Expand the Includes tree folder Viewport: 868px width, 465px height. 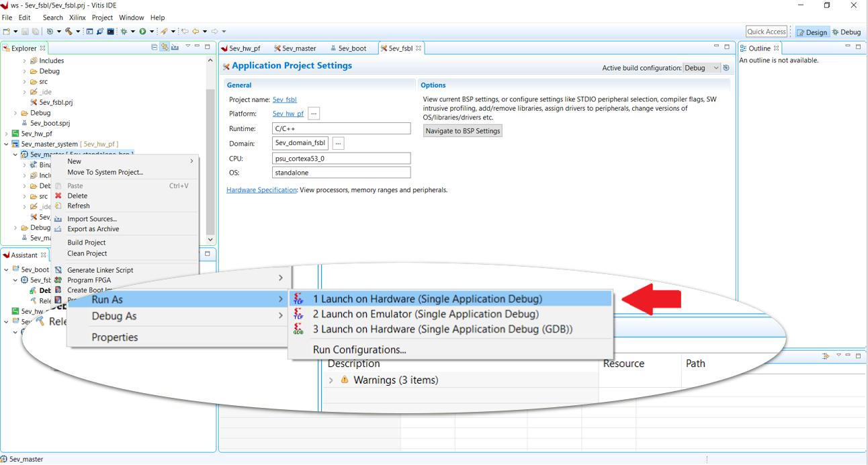[25, 60]
